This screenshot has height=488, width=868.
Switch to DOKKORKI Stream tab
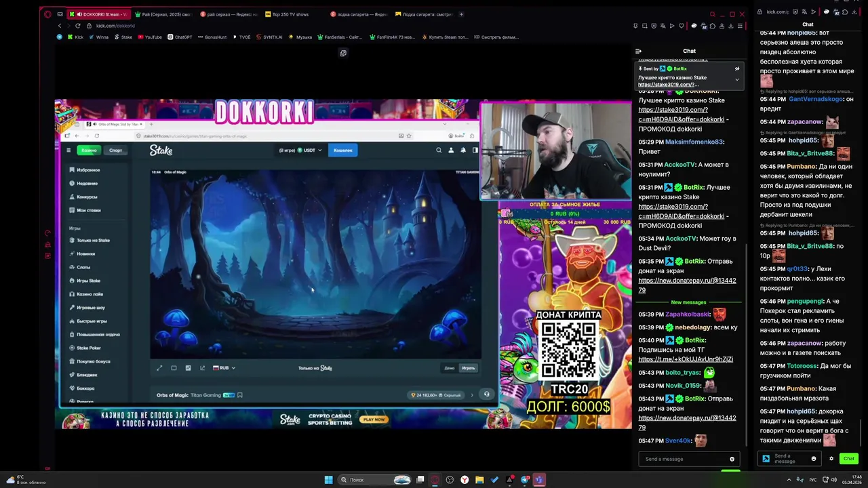coord(99,14)
